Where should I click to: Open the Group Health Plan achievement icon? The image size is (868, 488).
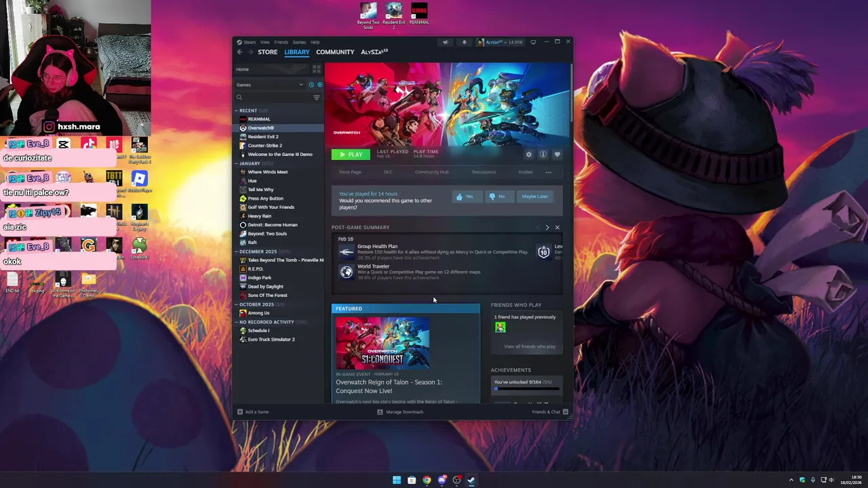click(347, 252)
